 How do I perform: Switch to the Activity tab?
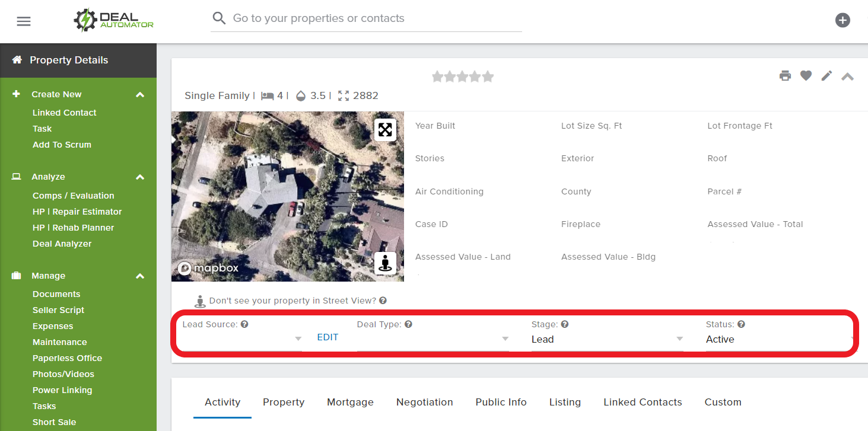[x=222, y=402]
